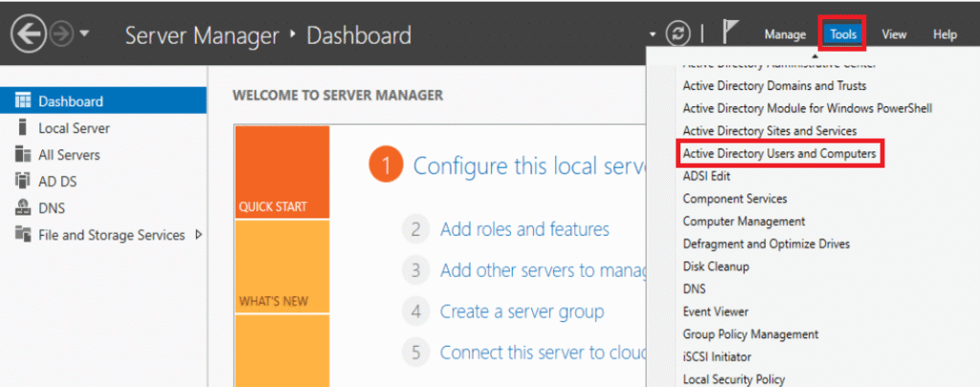Open Defragment and Optimize Drives
Viewport: 980px width, 387px height.
click(x=767, y=244)
